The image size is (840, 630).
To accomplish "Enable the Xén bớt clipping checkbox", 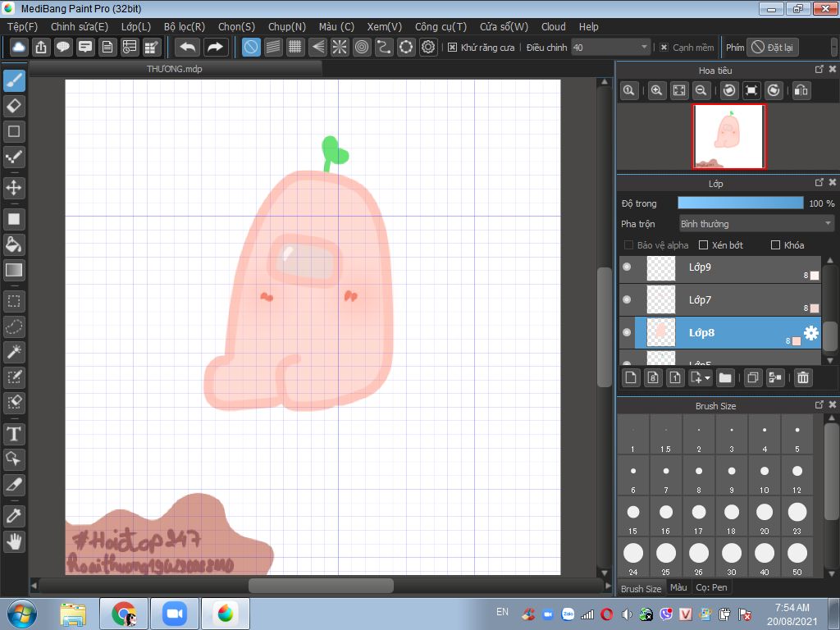I will click(703, 245).
